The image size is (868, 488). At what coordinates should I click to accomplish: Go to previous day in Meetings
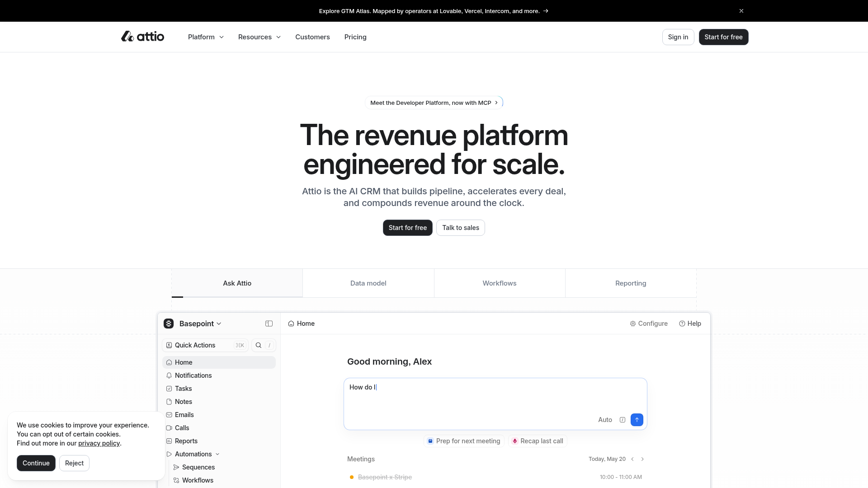coord(632,459)
